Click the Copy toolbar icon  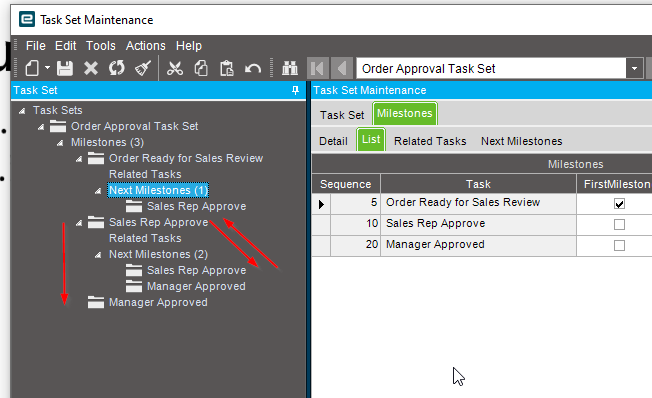point(201,68)
